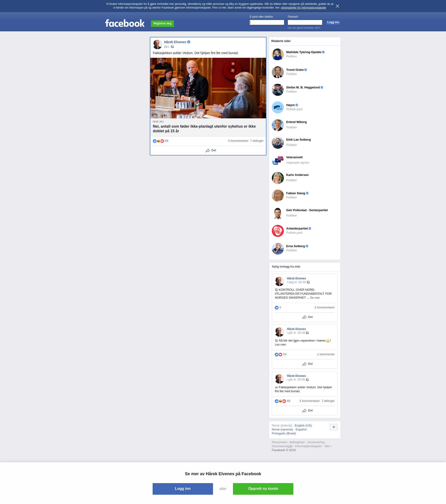Click the public globe icon on main post
The width and height of the screenshot is (446, 504).
(x=172, y=47)
